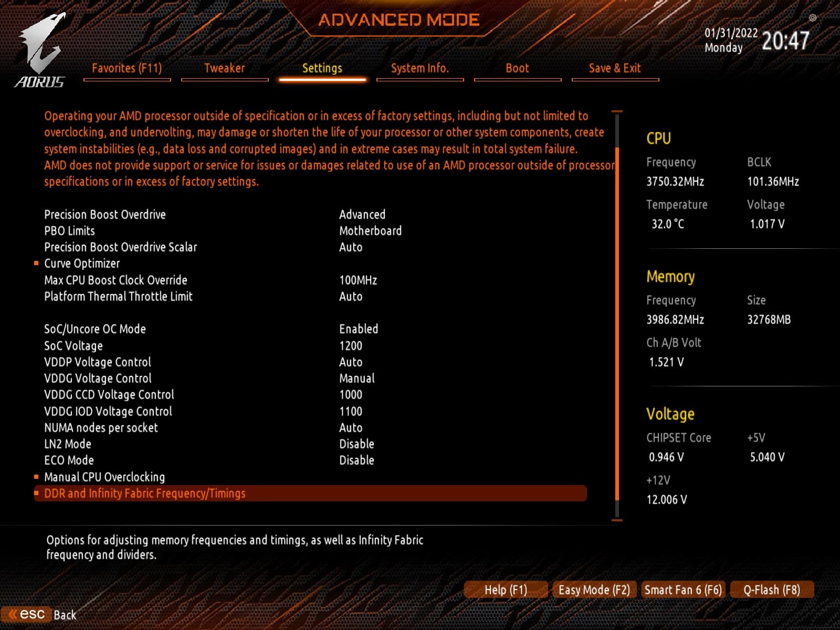Open the System Info. tab
Image resolution: width=840 pixels, height=630 pixels.
coord(420,68)
